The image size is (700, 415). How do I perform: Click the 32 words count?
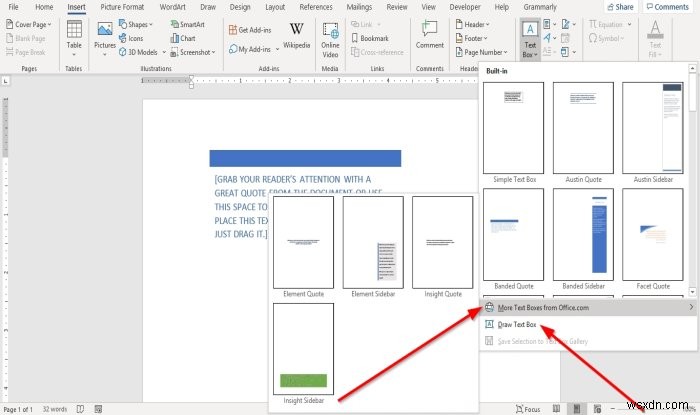[x=54, y=409]
